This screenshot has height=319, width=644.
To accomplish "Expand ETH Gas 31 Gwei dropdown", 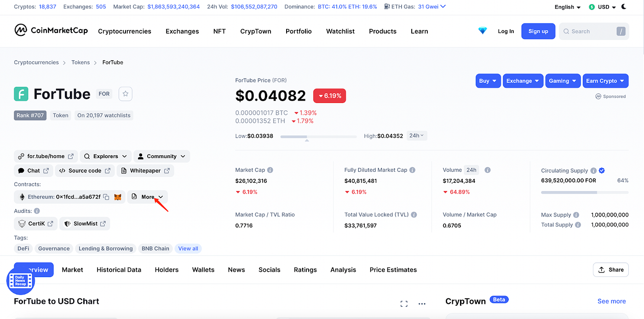I will pos(431,7).
